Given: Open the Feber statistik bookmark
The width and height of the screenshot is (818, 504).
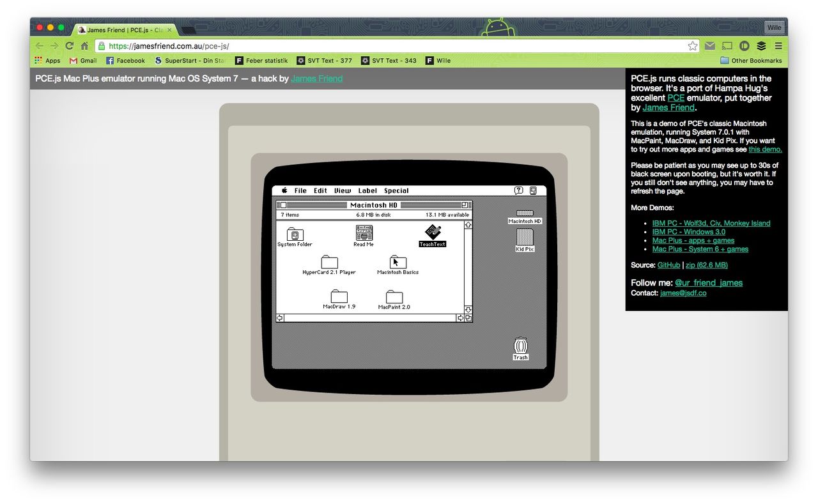Looking at the screenshot, I should (x=261, y=61).
